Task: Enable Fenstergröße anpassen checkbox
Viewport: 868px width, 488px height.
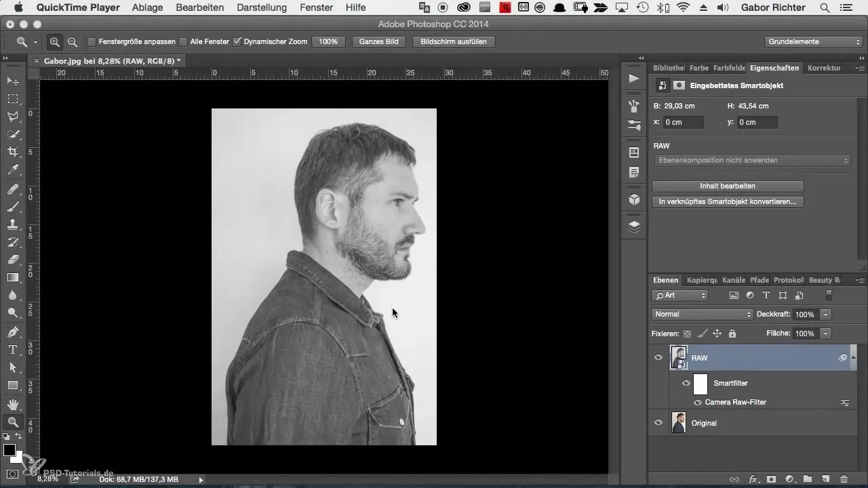Action: [x=92, y=42]
